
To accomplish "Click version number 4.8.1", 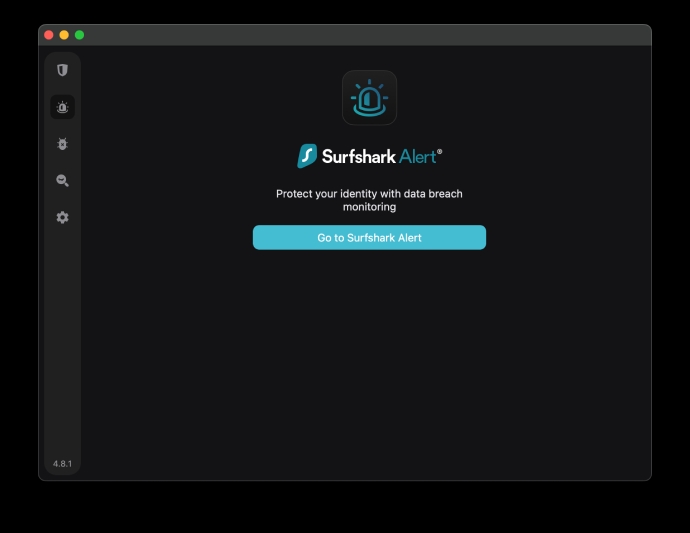I will coord(62,464).
